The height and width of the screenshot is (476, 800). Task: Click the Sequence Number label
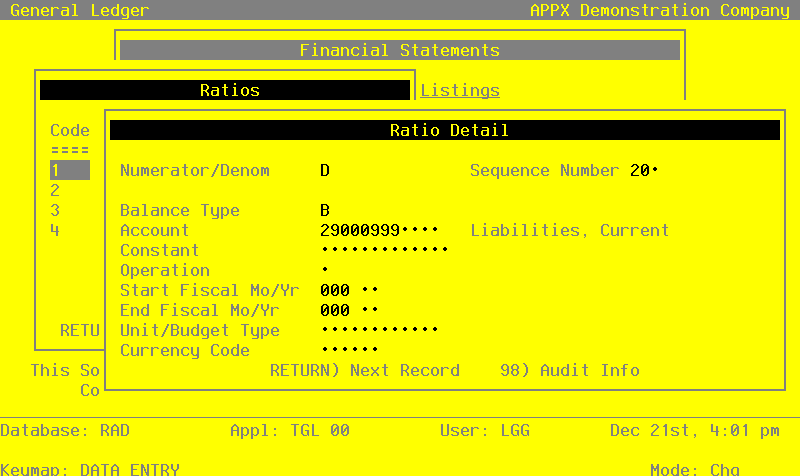(544, 170)
